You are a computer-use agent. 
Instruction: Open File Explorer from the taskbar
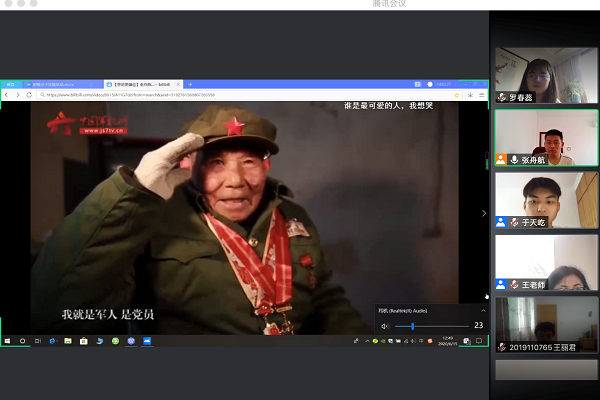[x=68, y=341]
